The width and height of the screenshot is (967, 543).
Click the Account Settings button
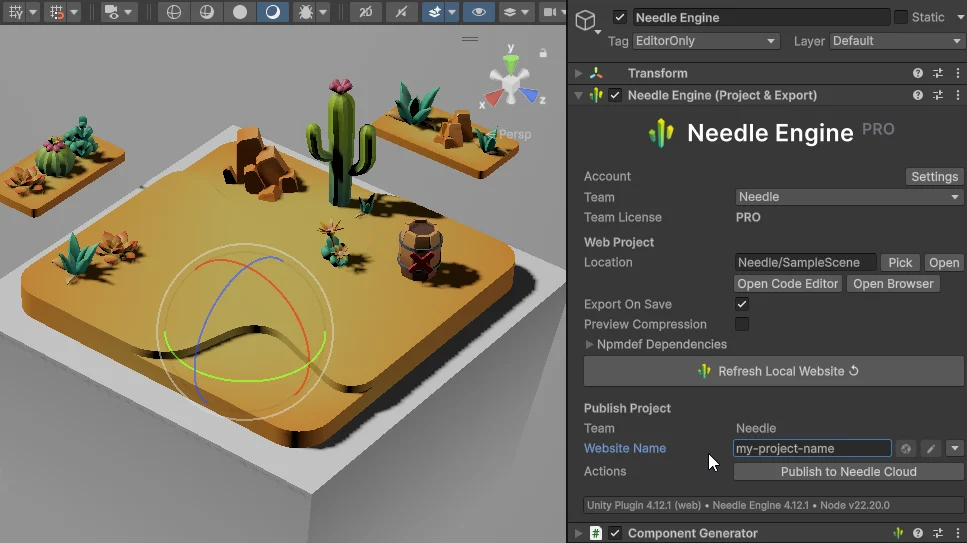click(x=934, y=176)
